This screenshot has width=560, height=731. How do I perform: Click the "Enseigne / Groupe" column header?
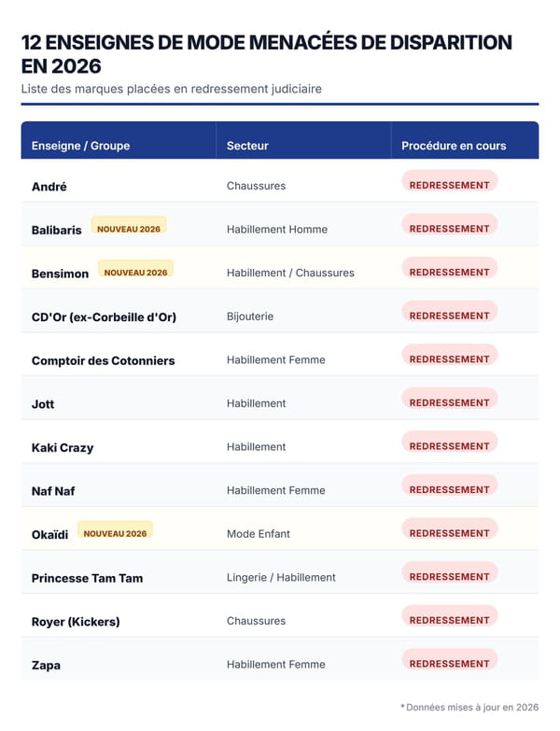(80, 146)
